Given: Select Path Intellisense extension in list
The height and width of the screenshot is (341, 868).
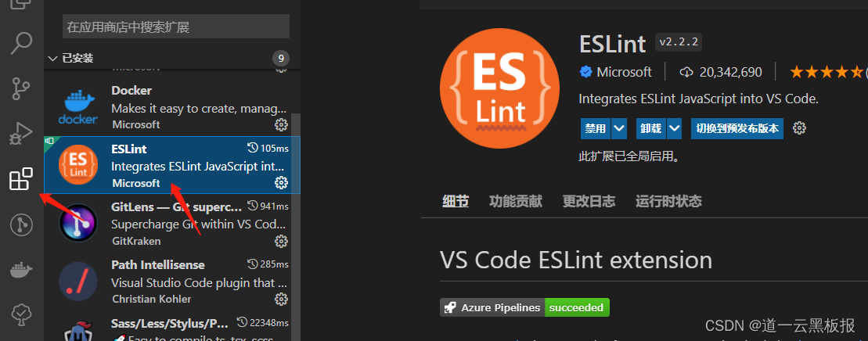Looking at the screenshot, I should (x=171, y=282).
